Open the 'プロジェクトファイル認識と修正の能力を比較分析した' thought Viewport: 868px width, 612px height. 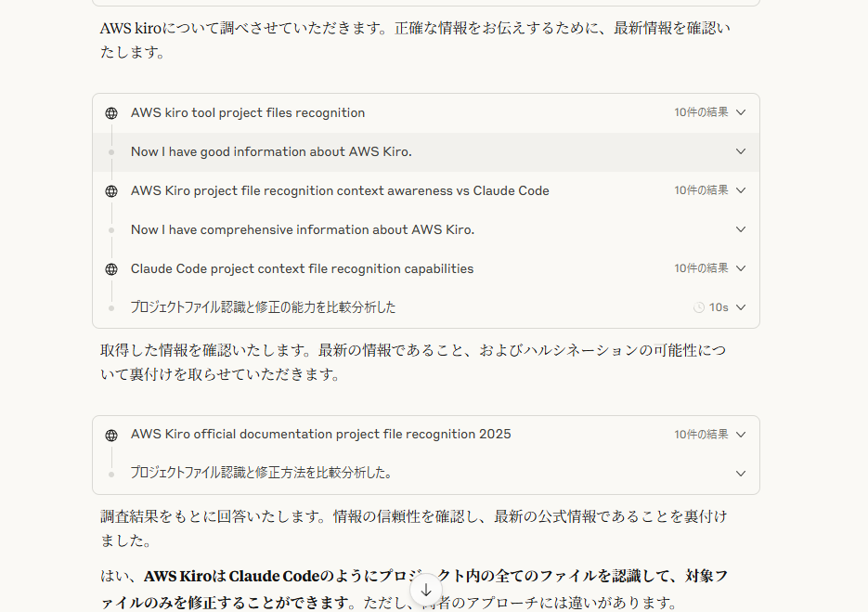(263, 307)
